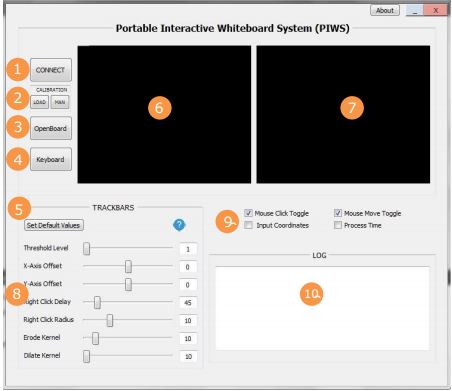
Task: Click the Y-Axis Offset slider handle
Action: click(x=128, y=284)
